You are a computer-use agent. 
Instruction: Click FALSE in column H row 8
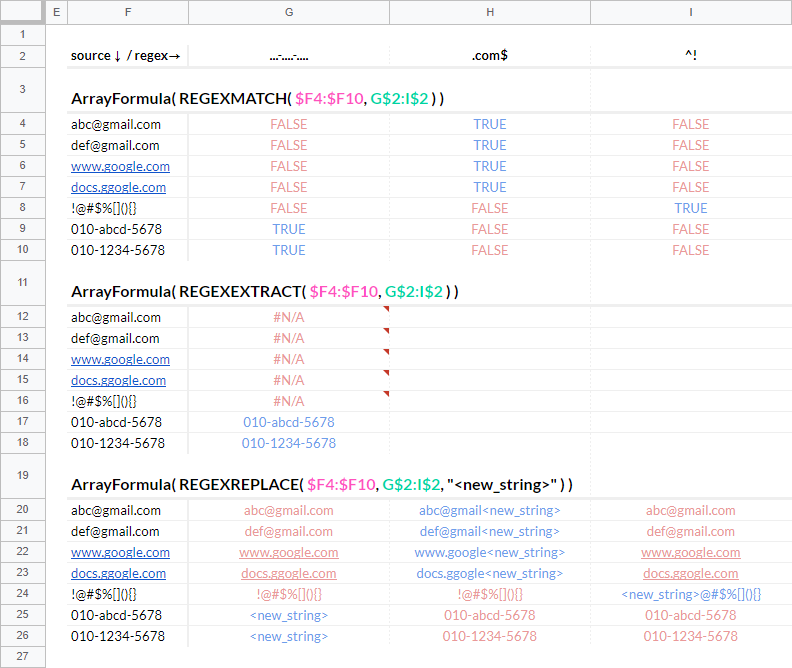[490, 209]
